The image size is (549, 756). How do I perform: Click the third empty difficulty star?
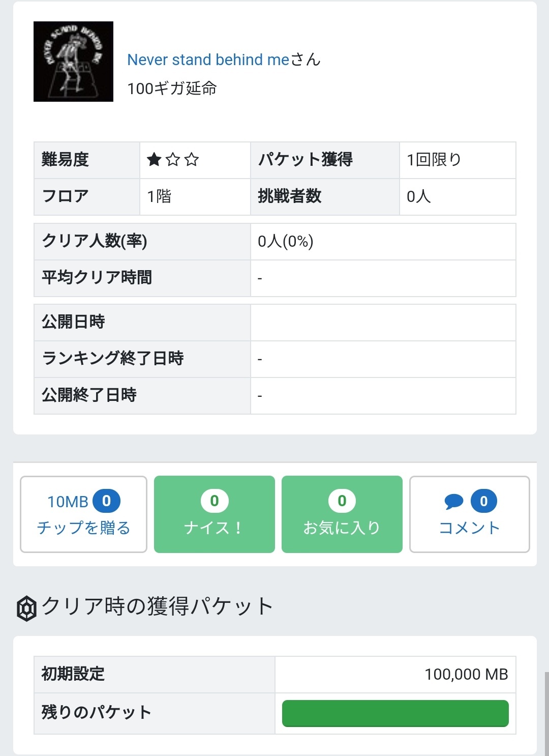coord(192,160)
